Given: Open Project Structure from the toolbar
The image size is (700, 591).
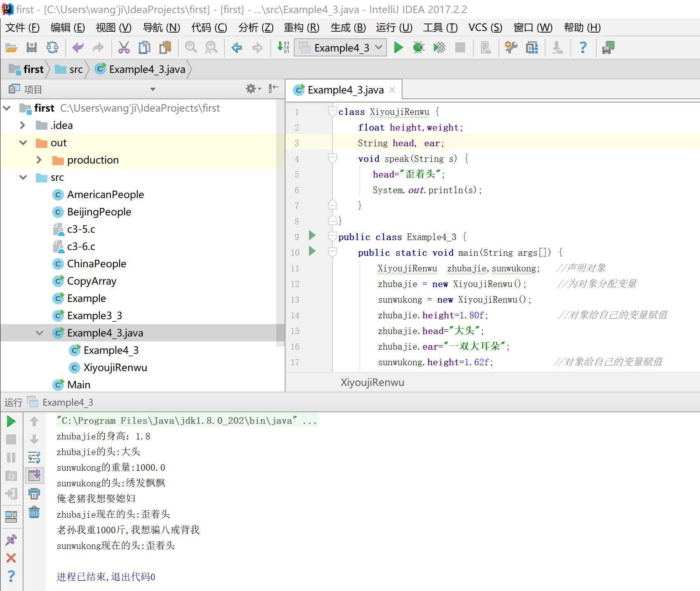Looking at the screenshot, I should [x=532, y=48].
